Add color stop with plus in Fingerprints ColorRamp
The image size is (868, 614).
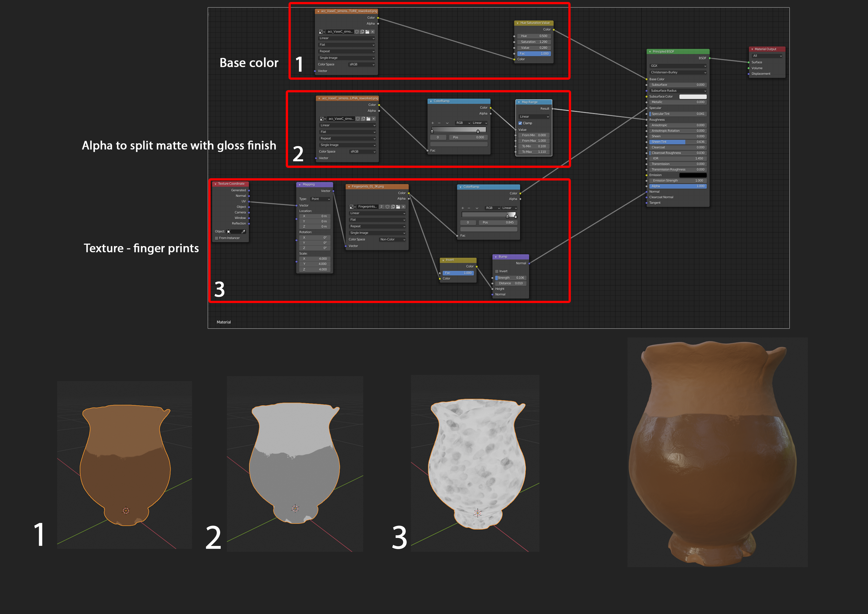point(462,208)
